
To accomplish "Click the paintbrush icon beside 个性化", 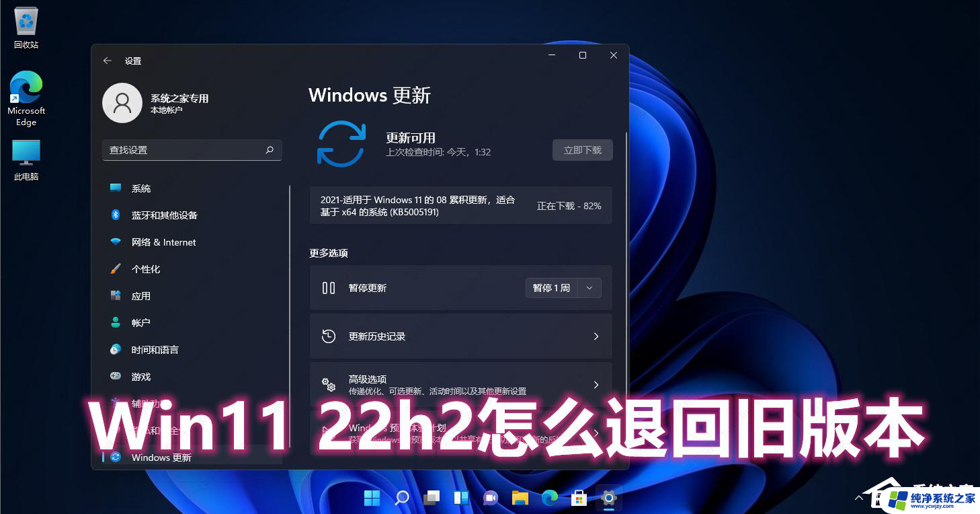I will tap(116, 269).
